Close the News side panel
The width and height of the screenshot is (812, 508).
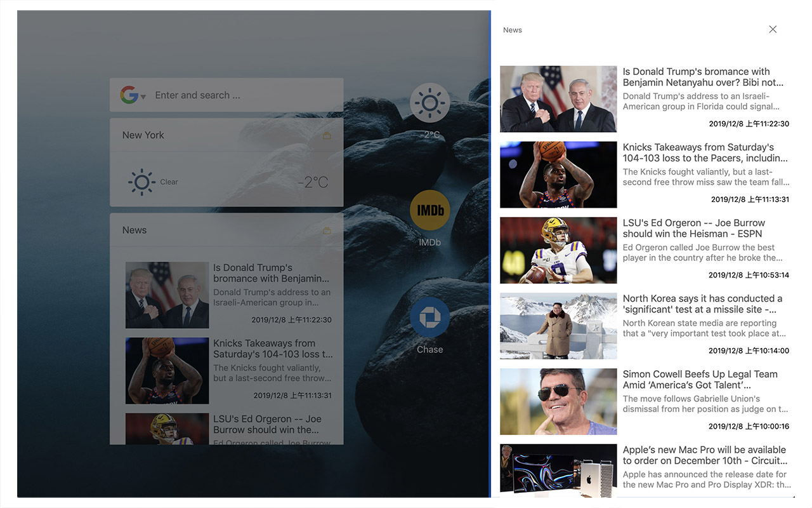[773, 29]
